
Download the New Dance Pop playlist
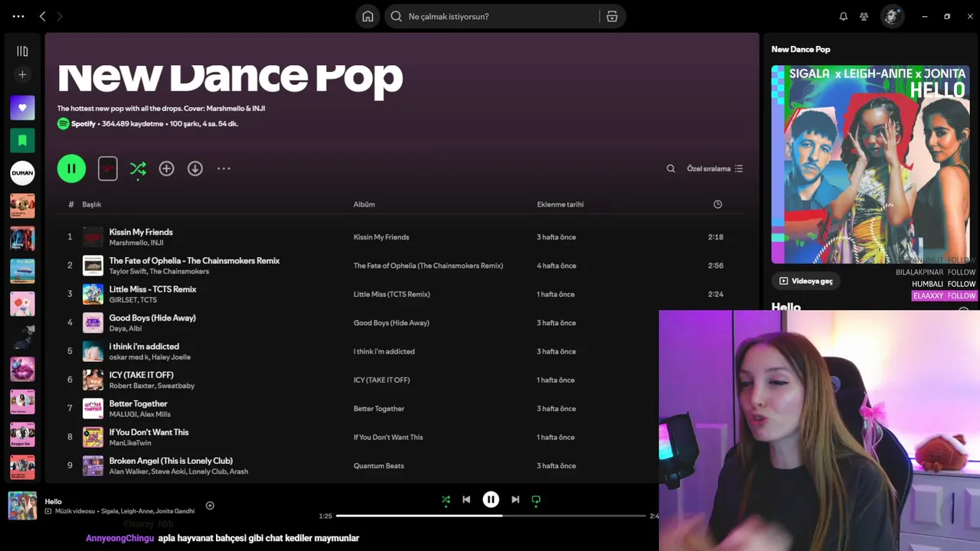point(195,168)
